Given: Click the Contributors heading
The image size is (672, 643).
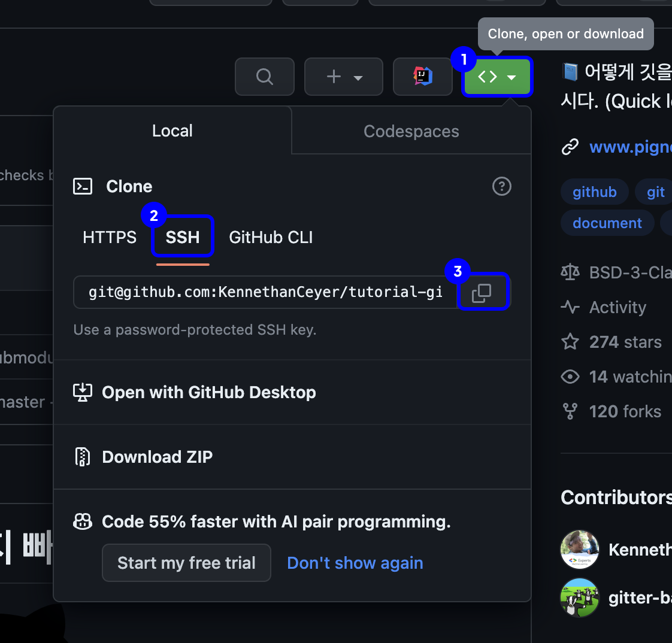Looking at the screenshot, I should tap(616, 497).
